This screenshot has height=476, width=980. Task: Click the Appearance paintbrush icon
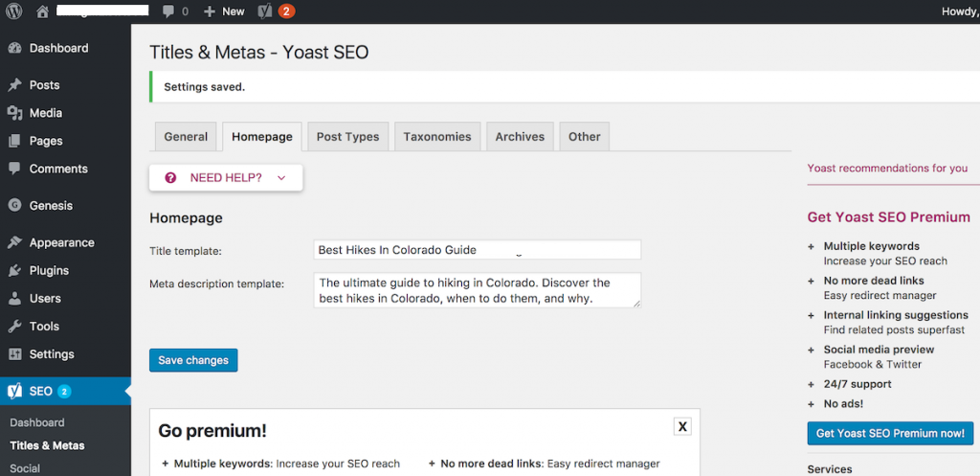click(x=15, y=242)
